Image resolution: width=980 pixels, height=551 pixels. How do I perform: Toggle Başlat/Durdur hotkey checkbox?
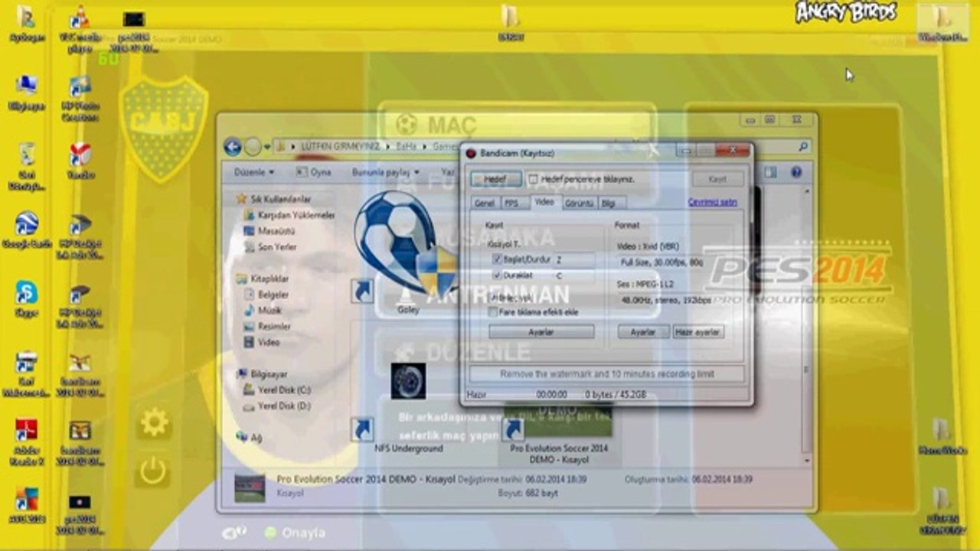(x=497, y=260)
